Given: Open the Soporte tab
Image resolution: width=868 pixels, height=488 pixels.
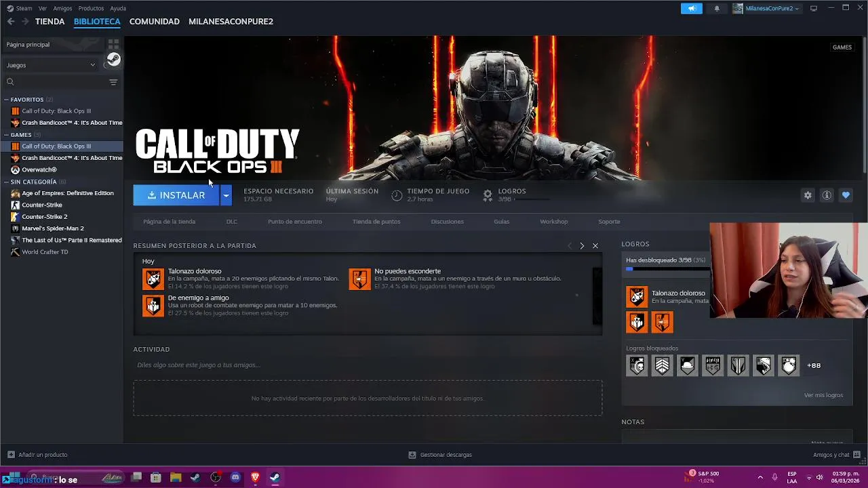Looking at the screenshot, I should click(x=609, y=222).
